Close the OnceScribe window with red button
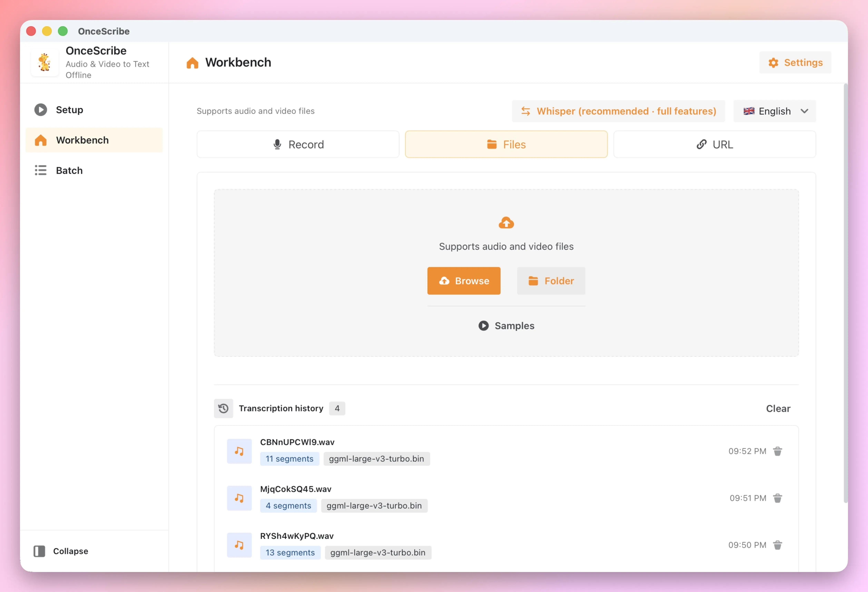This screenshot has height=592, width=868. point(31,31)
